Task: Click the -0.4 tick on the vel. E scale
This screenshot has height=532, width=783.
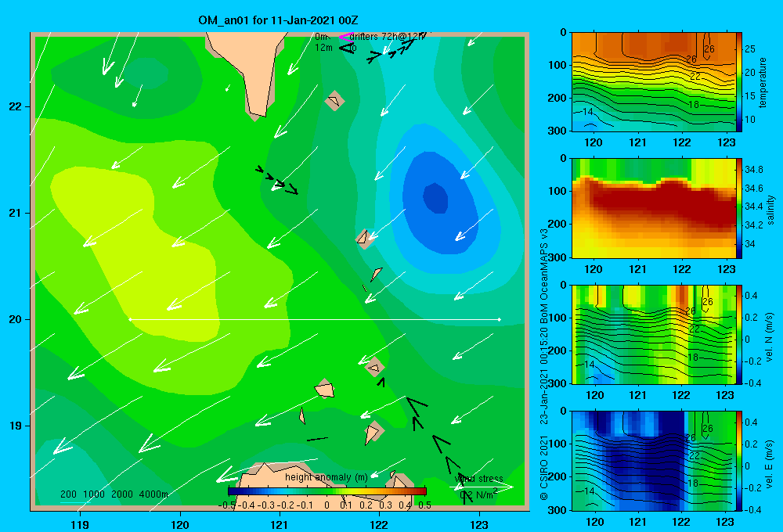Action: [752, 509]
